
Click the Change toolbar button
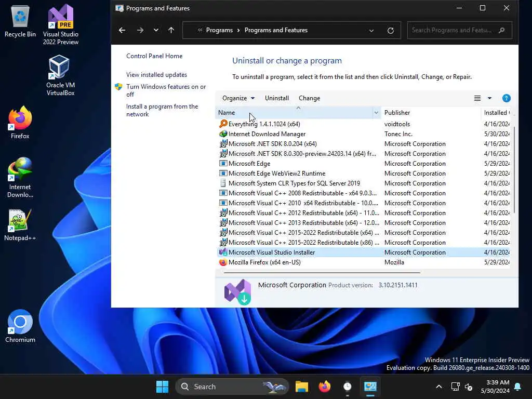pyautogui.click(x=310, y=98)
